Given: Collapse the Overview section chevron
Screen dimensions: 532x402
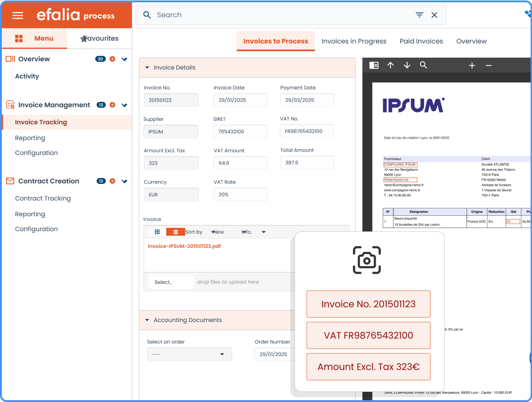Looking at the screenshot, I should (x=124, y=59).
